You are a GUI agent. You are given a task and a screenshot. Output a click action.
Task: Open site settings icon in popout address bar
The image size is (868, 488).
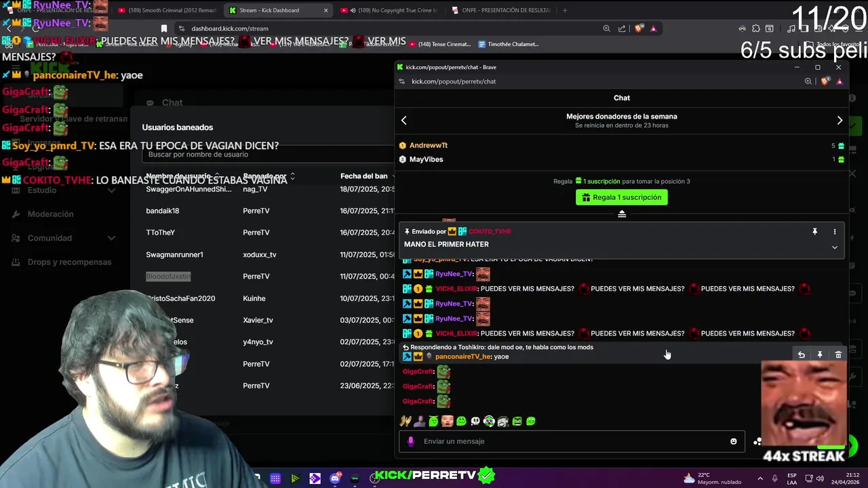click(x=402, y=81)
